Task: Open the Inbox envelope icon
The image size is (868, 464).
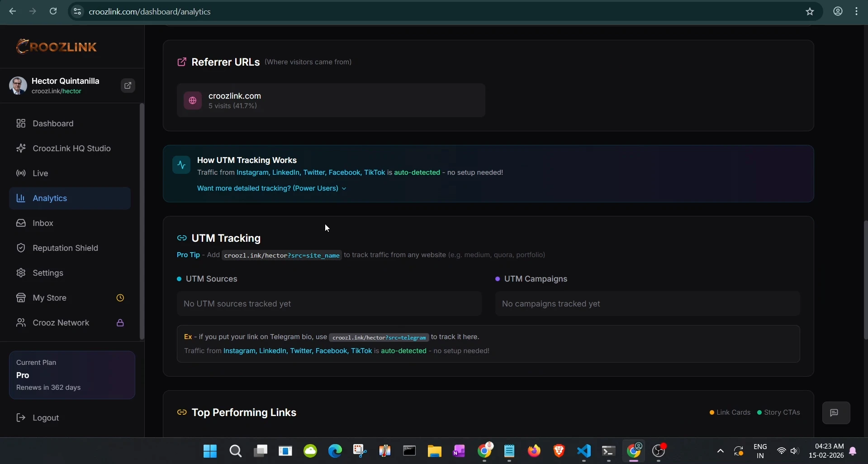Action: [20, 223]
